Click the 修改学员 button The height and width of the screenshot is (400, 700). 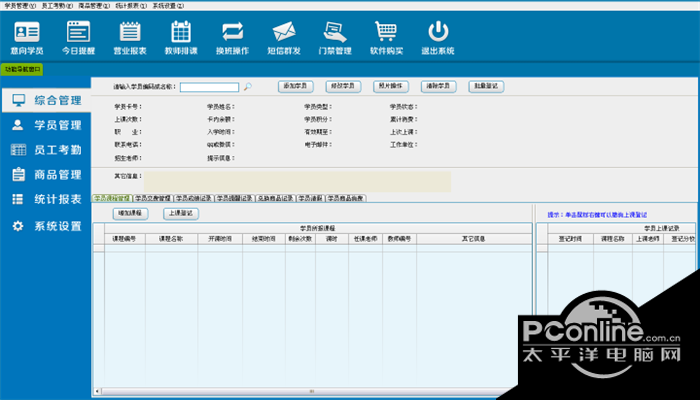click(x=343, y=86)
